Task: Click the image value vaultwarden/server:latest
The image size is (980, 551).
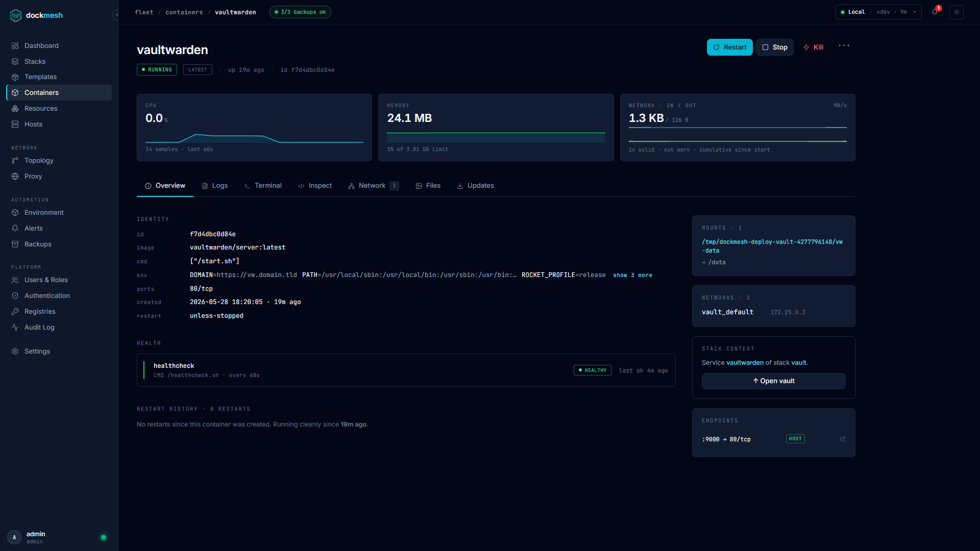Action: pyautogui.click(x=237, y=247)
